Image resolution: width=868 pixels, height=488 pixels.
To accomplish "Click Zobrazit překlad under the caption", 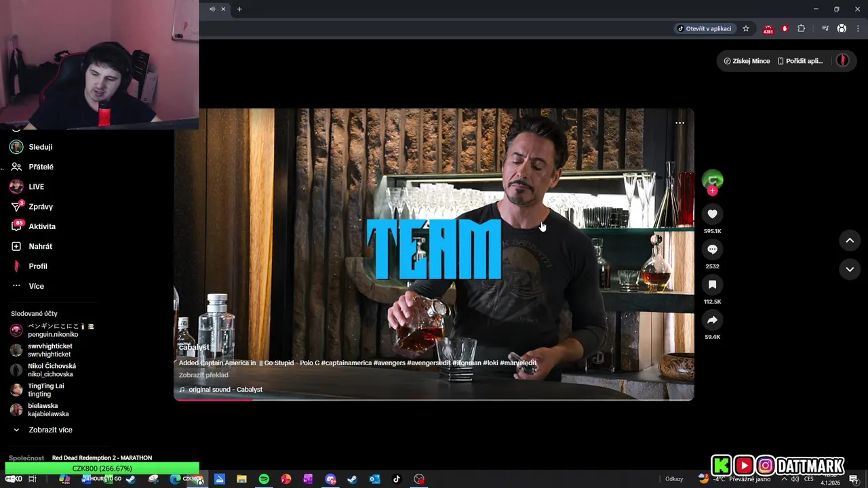I will [x=203, y=375].
